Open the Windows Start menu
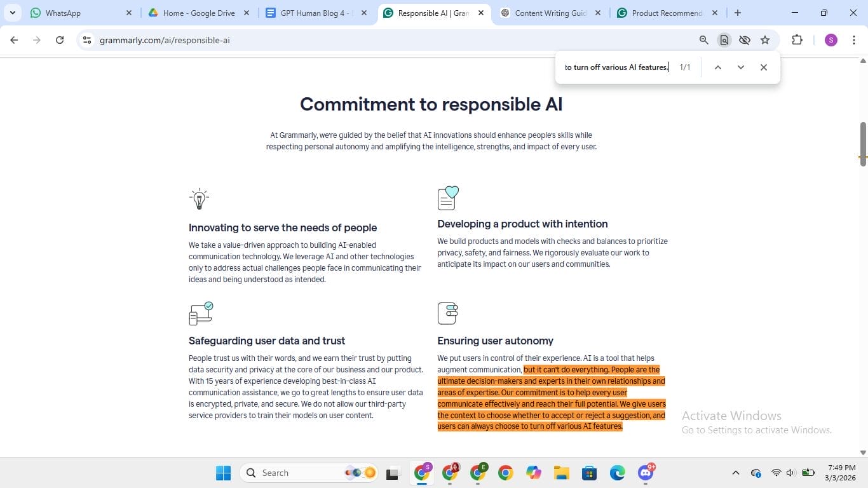 (223, 473)
